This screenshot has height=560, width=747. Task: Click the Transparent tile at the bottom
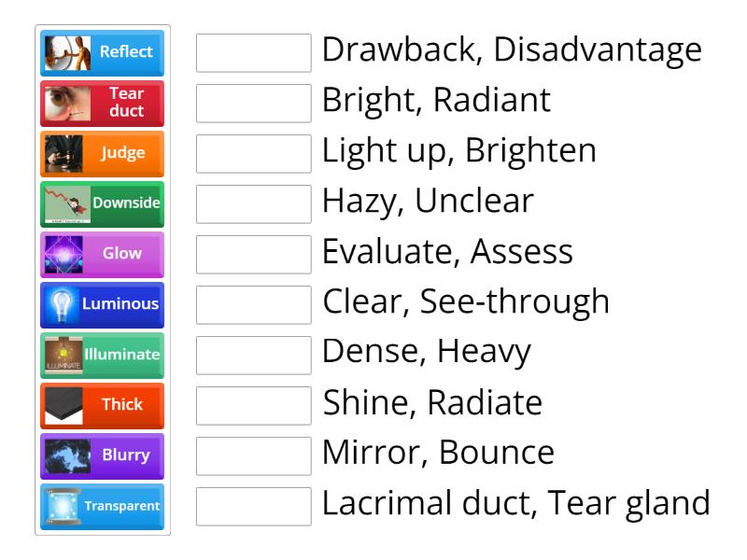pyautogui.click(x=102, y=507)
